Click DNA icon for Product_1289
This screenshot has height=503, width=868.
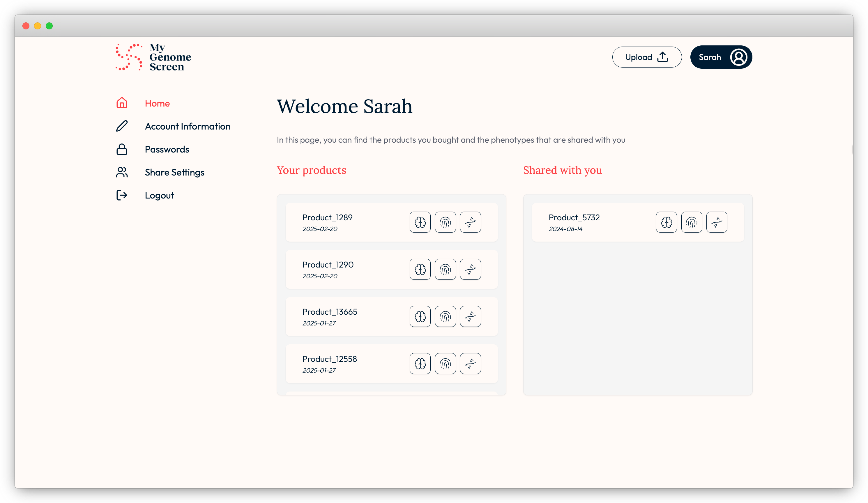pos(470,222)
